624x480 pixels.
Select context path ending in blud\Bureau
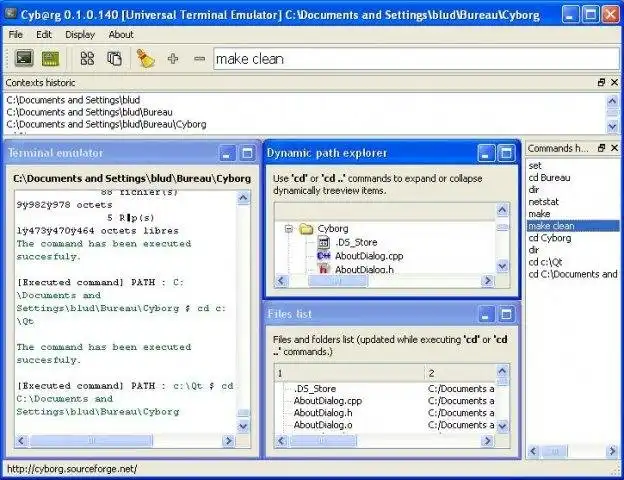coord(90,112)
